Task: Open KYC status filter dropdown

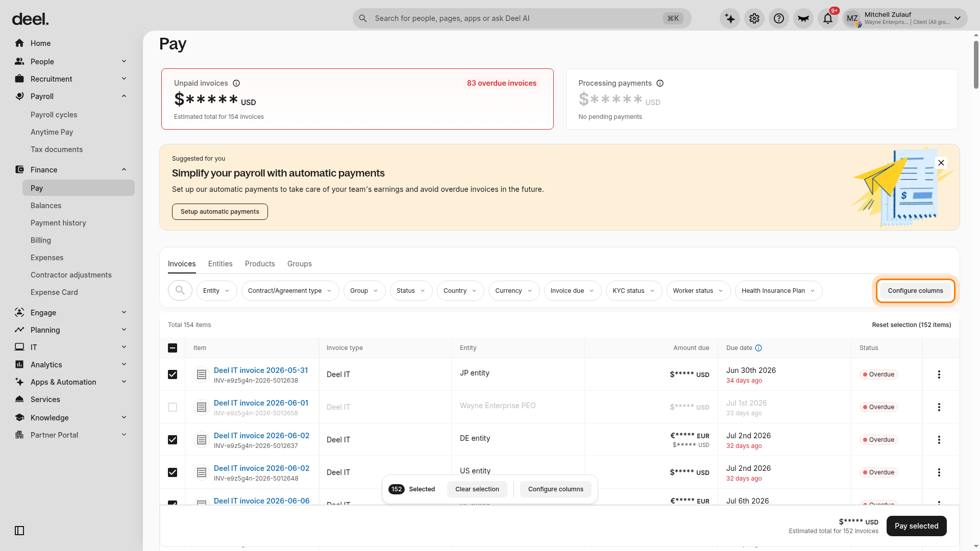Action: [x=634, y=291]
